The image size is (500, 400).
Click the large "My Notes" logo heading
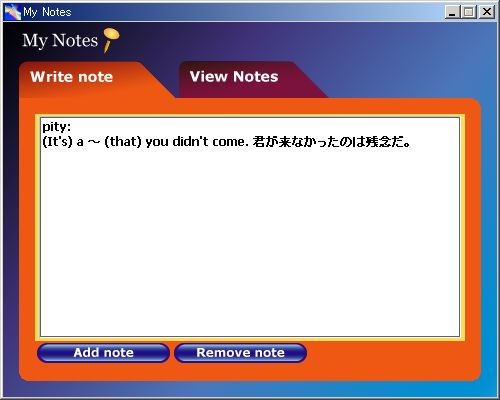(x=60, y=41)
